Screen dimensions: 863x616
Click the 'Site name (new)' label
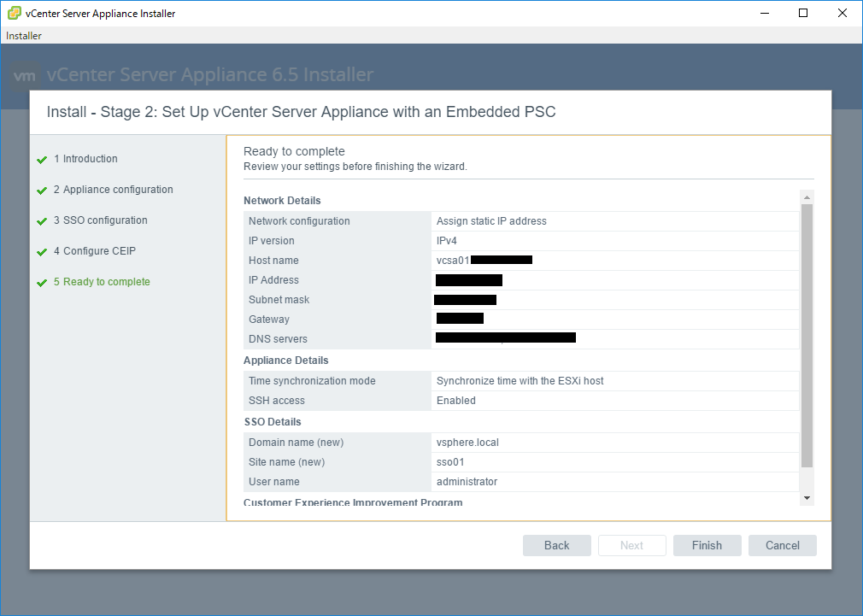pos(287,462)
